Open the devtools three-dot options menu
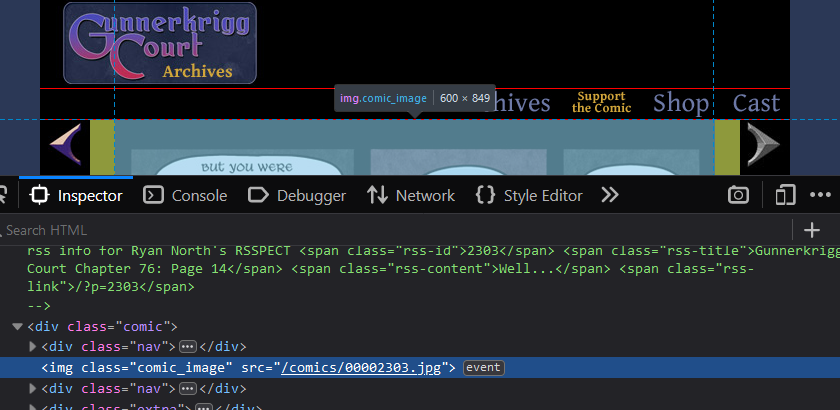840x410 pixels. point(821,195)
